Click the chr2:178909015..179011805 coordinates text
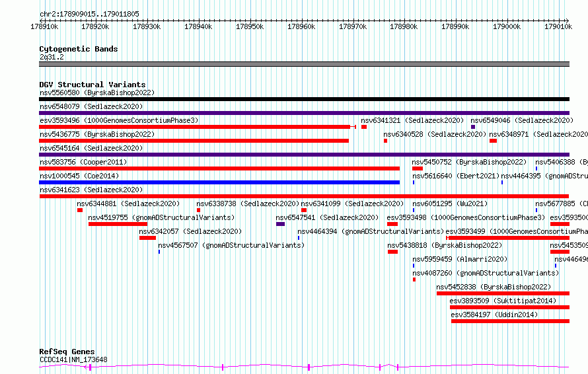Viewport: 588px width, 374px height. 89,15
